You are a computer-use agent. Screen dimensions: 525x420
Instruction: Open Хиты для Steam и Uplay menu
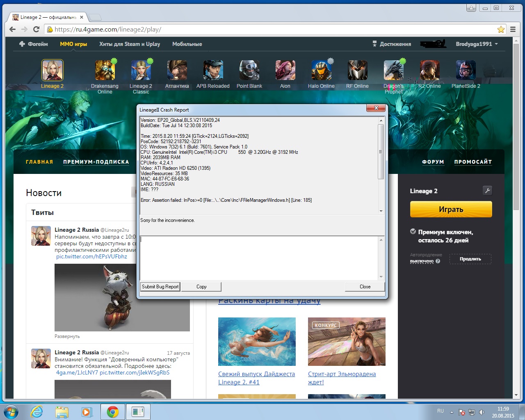click(130, 44)
